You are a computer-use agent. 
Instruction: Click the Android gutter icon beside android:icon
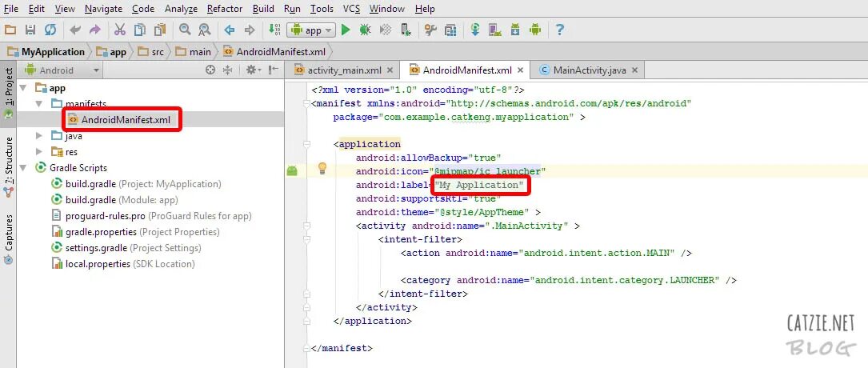tap(292, 171)
